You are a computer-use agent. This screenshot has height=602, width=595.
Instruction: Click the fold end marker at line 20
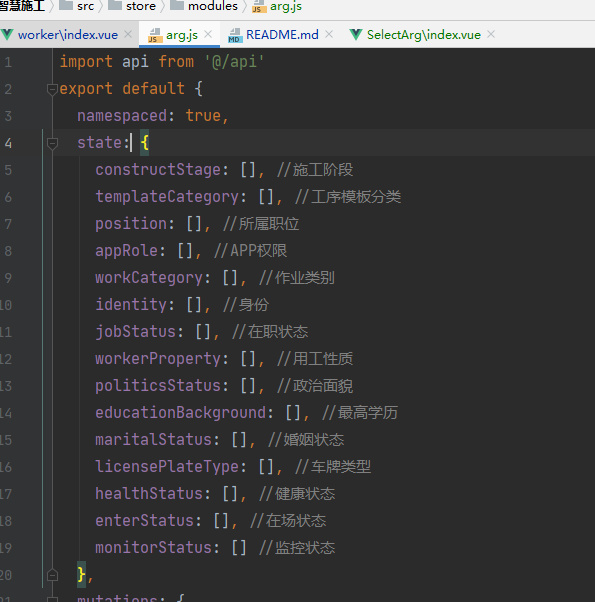[52, 575]
